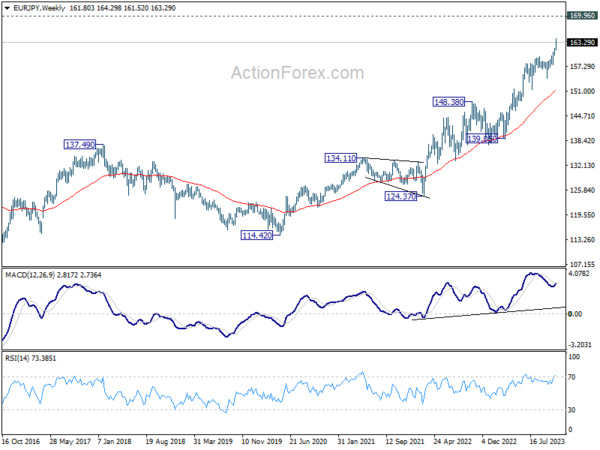Click the 28 May 2017 date label
The width and height of the screenshot is (600, 450).
pyautogui.click(x=70, y=442)
